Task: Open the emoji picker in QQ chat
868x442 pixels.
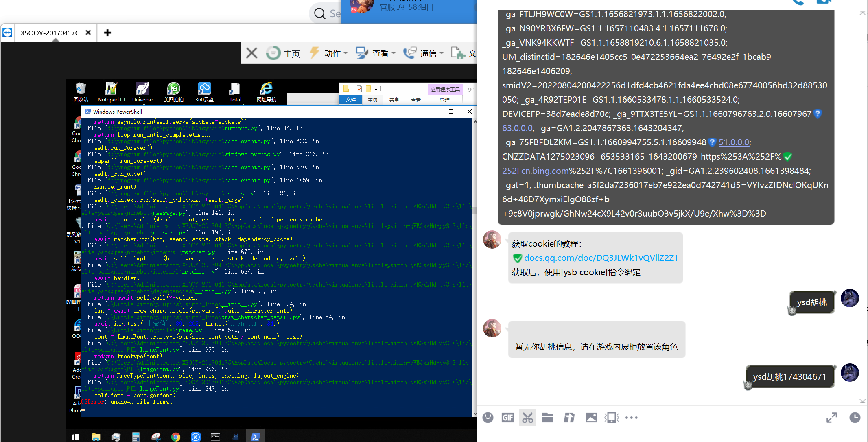Action: click(488, 417)
